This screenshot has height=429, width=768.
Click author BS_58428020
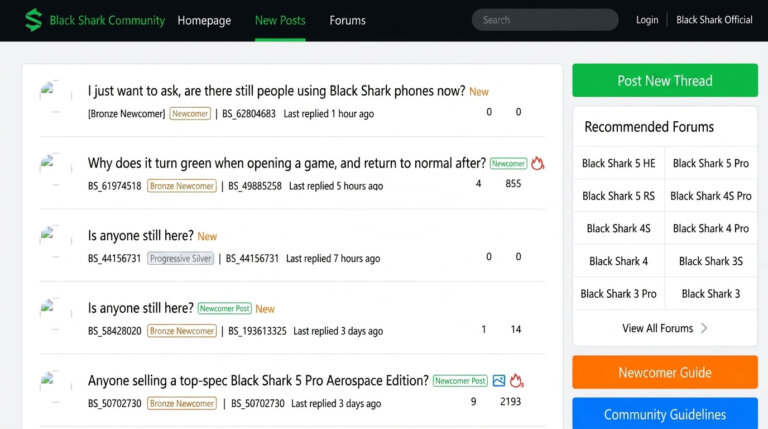[115, 331]
